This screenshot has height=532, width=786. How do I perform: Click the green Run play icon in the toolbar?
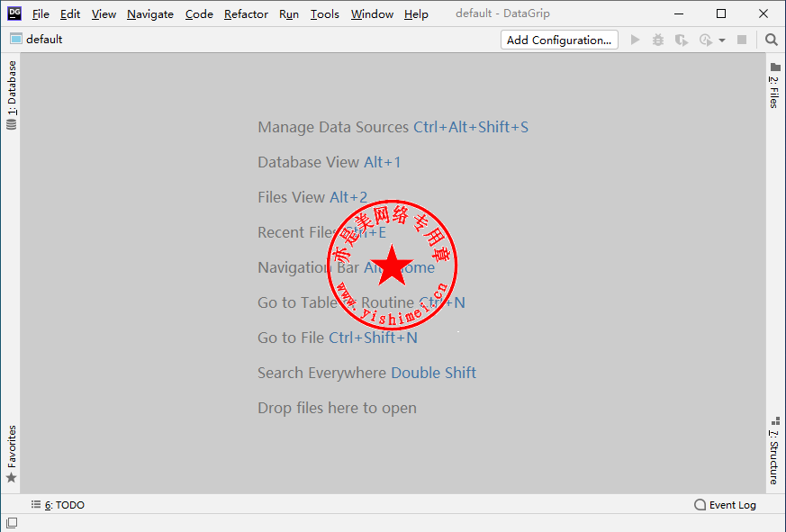(635, 40)
